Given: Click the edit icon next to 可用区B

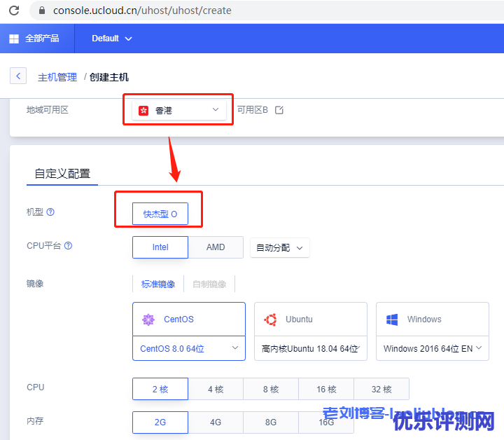Looking at the screenshot, I should [x=279, y=110].
